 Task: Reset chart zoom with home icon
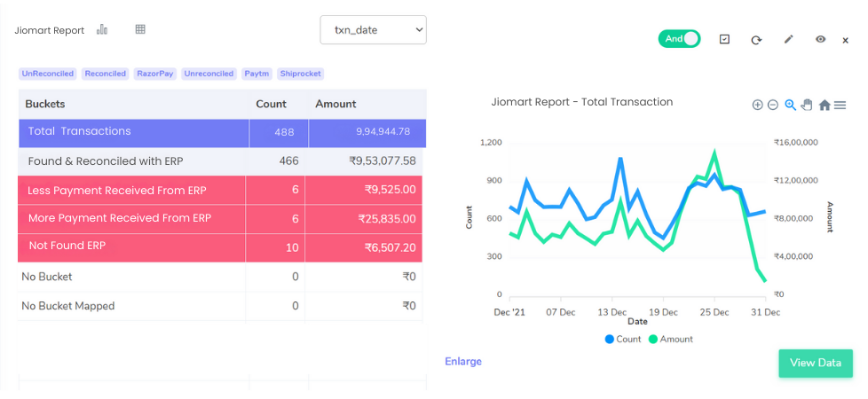tap(825, 105)
